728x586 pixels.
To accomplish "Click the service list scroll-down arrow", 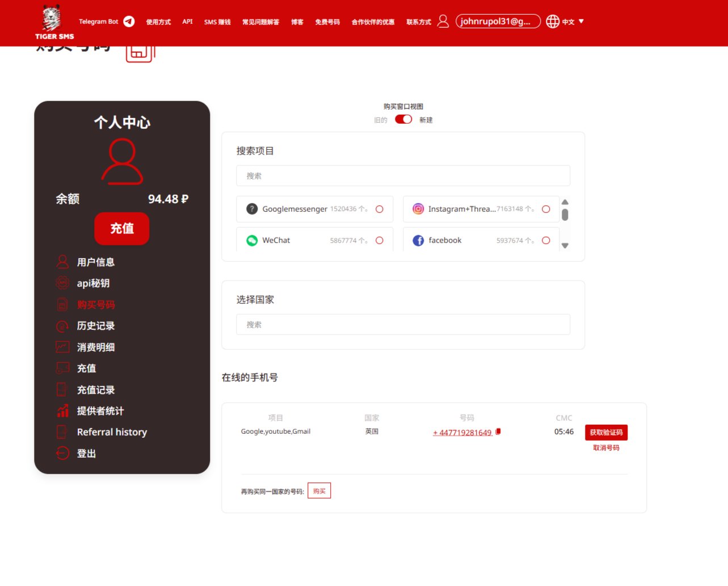I will coord(565,246).
